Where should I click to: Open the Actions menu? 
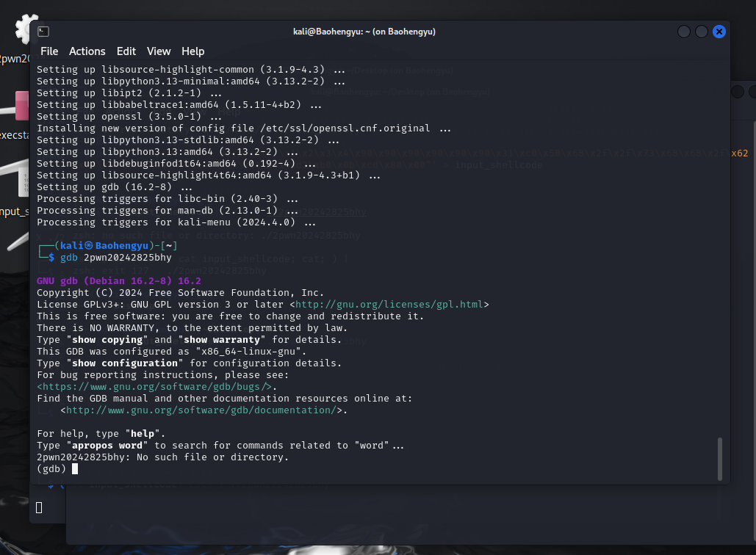87,51
